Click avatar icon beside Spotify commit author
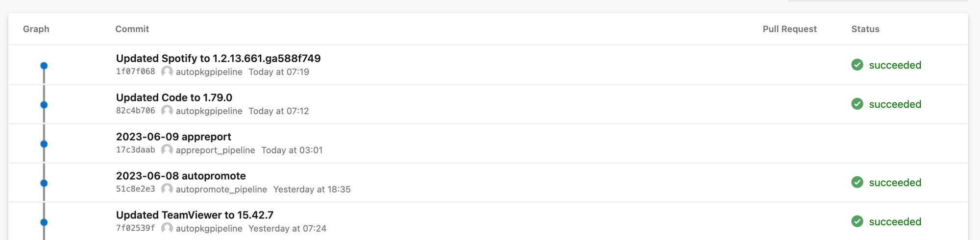 [167, 72]
